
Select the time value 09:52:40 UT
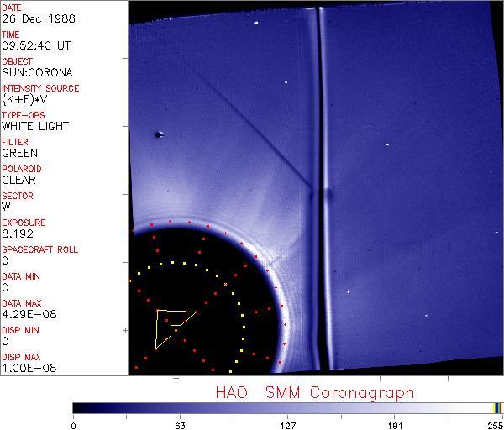[36, 45]
